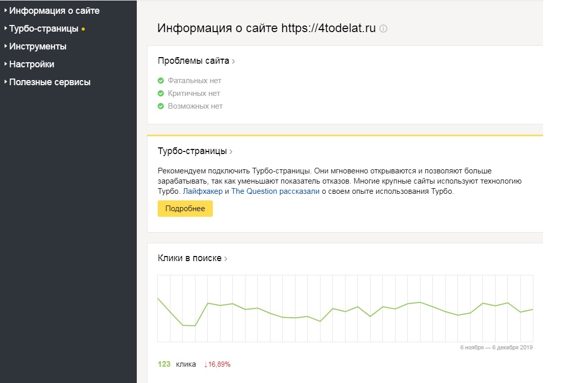Expand Информация о сайте sidebar section
This screenshot has height=383, width=588.
[54, 11]
